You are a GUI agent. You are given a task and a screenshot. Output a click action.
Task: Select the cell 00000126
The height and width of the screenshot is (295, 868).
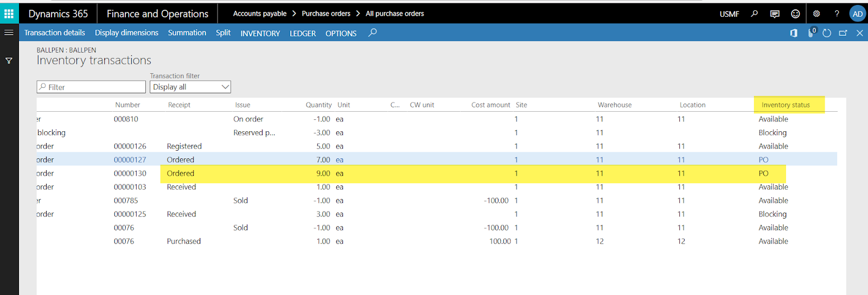tap(130, 146)
